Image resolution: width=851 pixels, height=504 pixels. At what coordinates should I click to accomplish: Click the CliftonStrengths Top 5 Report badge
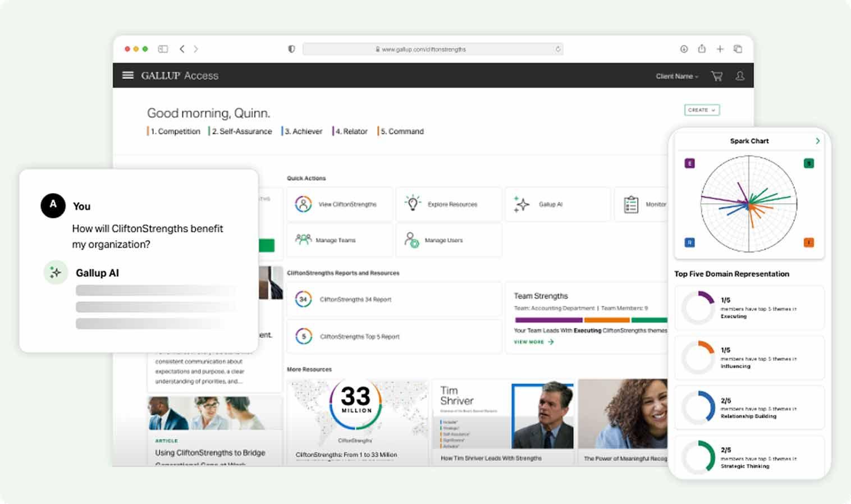303,336
